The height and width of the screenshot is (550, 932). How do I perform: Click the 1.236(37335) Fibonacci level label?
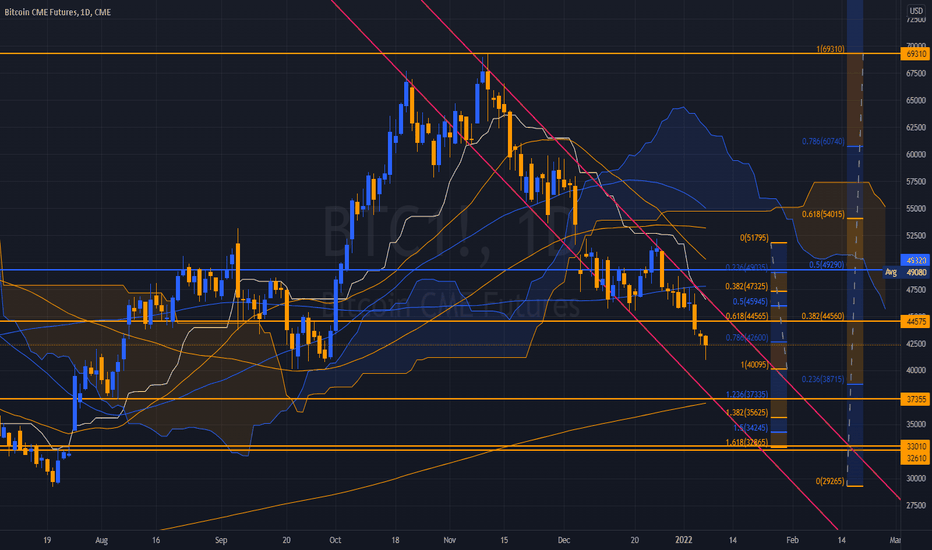[747, 394]
